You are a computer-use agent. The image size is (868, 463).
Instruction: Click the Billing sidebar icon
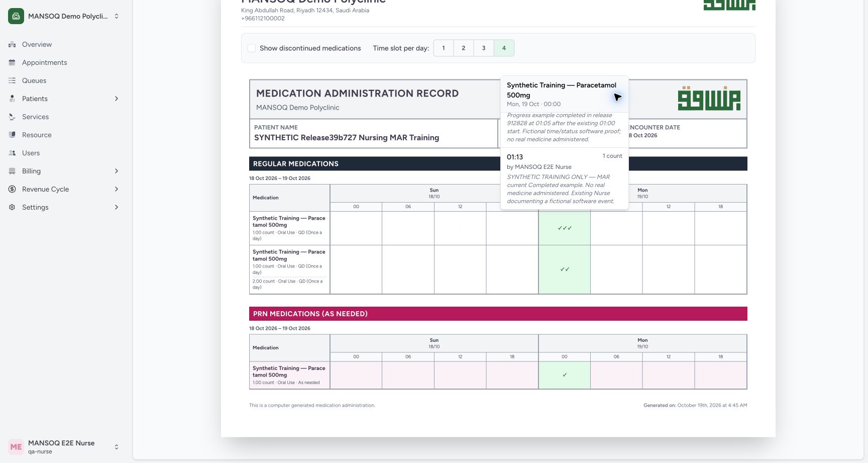click(12, 171)
